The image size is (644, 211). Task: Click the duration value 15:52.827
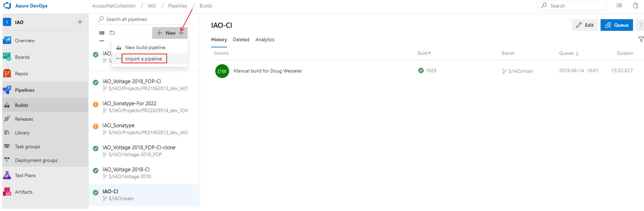[x=622, y=71]
